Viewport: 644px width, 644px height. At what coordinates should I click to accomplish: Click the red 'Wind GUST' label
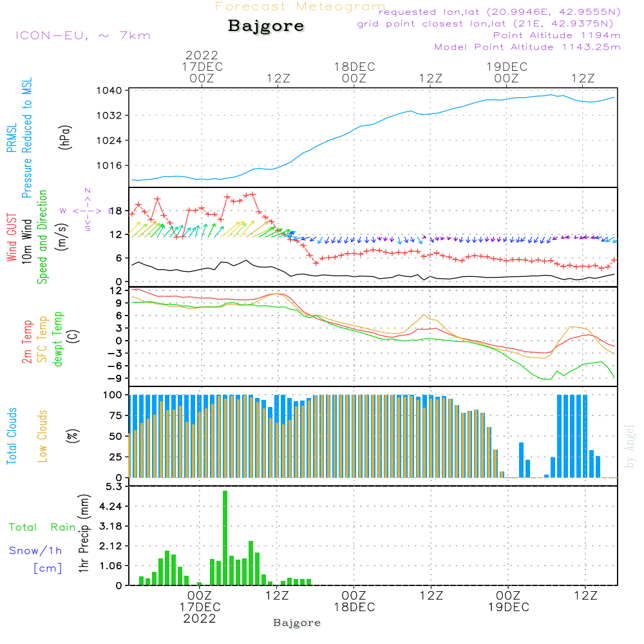pyautogui.click(x=12, y=237)
